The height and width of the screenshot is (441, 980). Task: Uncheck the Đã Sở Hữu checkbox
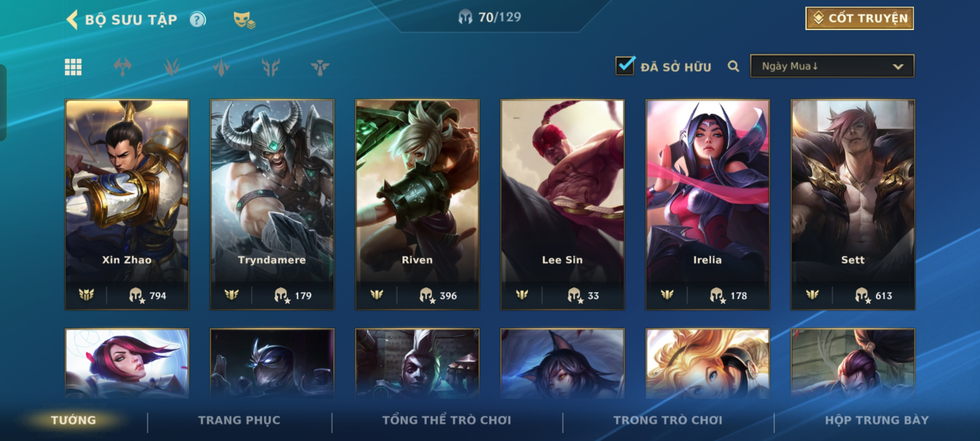click(625, 66)
